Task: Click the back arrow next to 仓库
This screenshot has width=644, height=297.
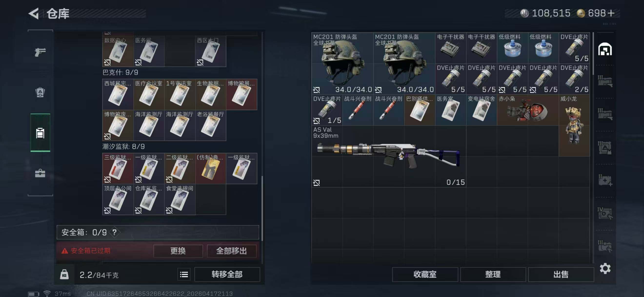Action: [x=34, y=13]
